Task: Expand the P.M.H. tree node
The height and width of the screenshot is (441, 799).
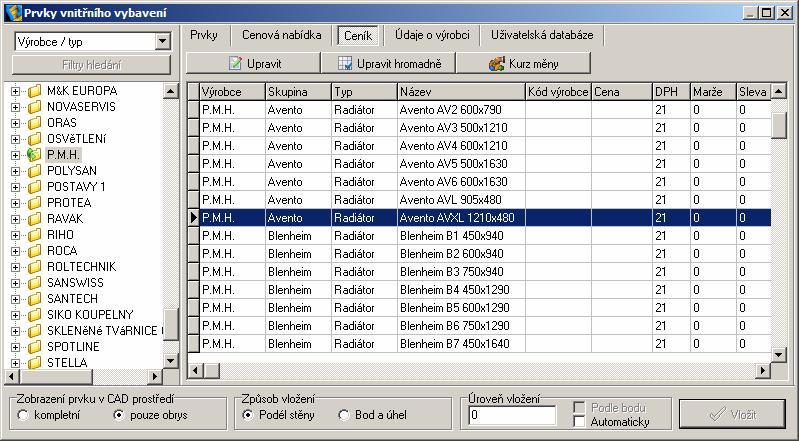Action: 15,155
